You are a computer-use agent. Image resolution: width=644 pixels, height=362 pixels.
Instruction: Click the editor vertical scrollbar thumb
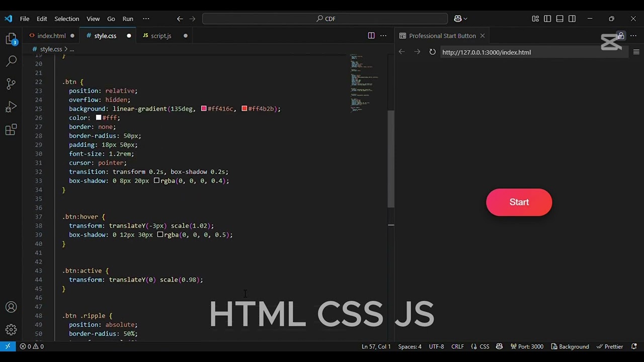(x=391, y=158)
